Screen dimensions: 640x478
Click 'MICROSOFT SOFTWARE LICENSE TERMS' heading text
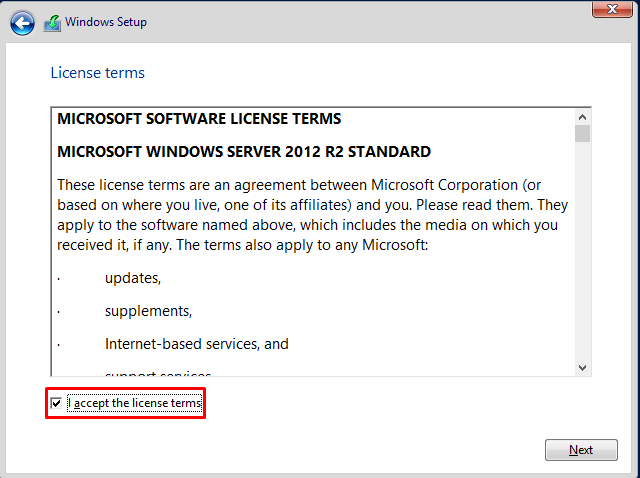tap(199, 119)
